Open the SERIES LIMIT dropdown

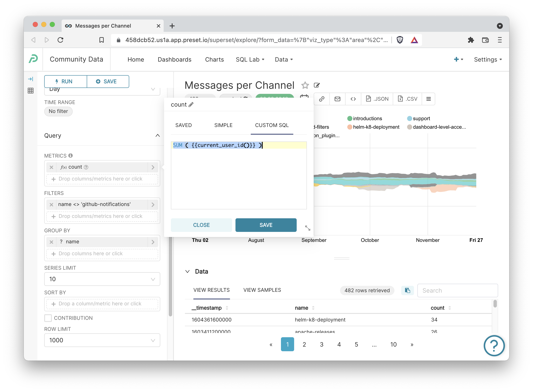(102, 279)
